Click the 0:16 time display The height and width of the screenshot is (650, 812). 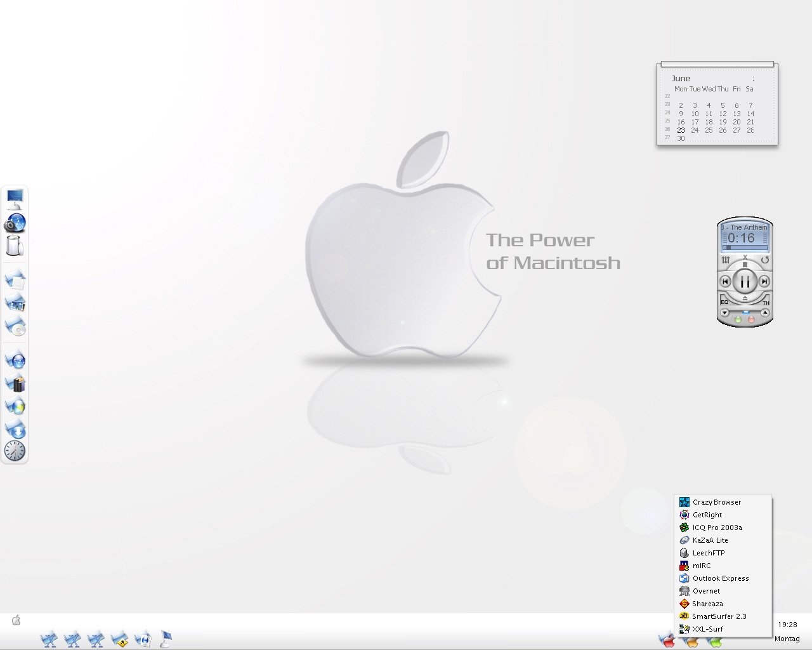(x=741, y=238)
